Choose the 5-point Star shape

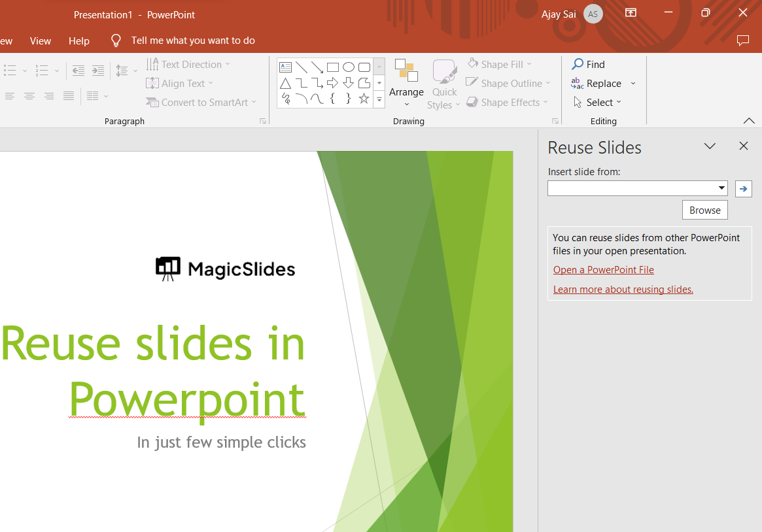pyautogui.click(x=364, y=99)
